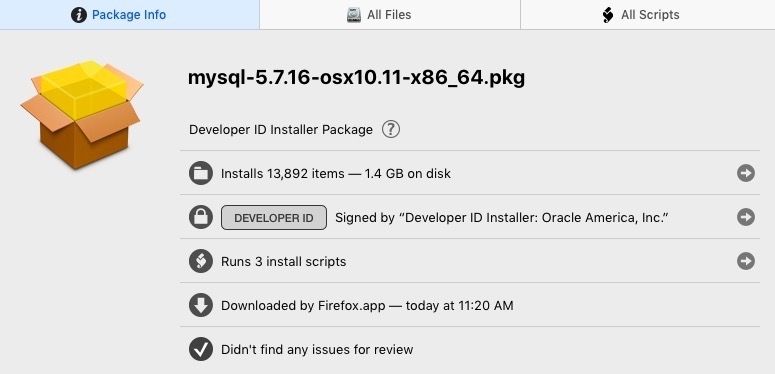
Task: Open installed items details arrow
Action: pyautogui.click(x=746, y=173)
